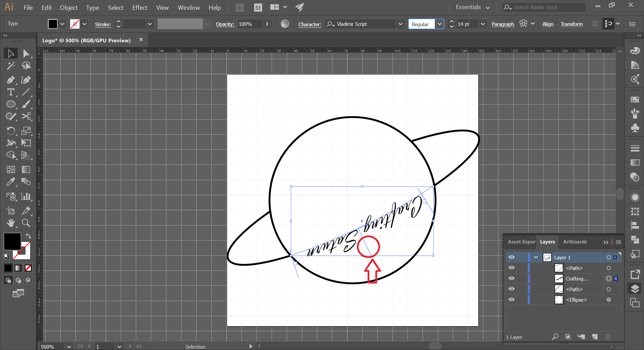The image size is (644, 350).
Task: Select the Direct Selection tool
Action: click(26, 53)
